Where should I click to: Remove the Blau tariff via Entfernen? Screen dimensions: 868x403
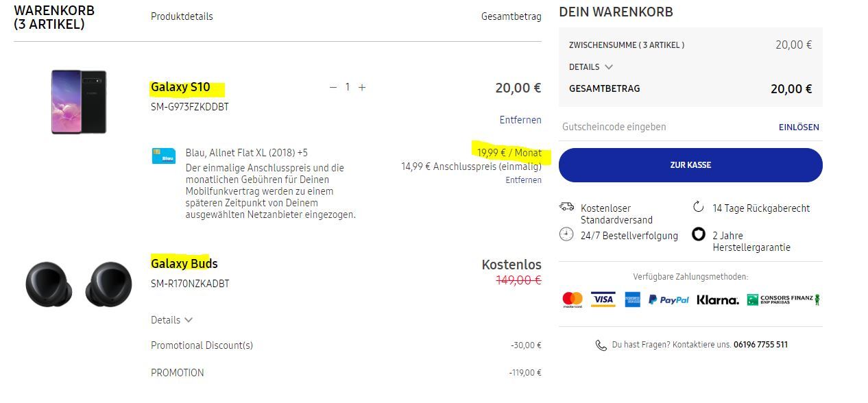click(524, 180)
